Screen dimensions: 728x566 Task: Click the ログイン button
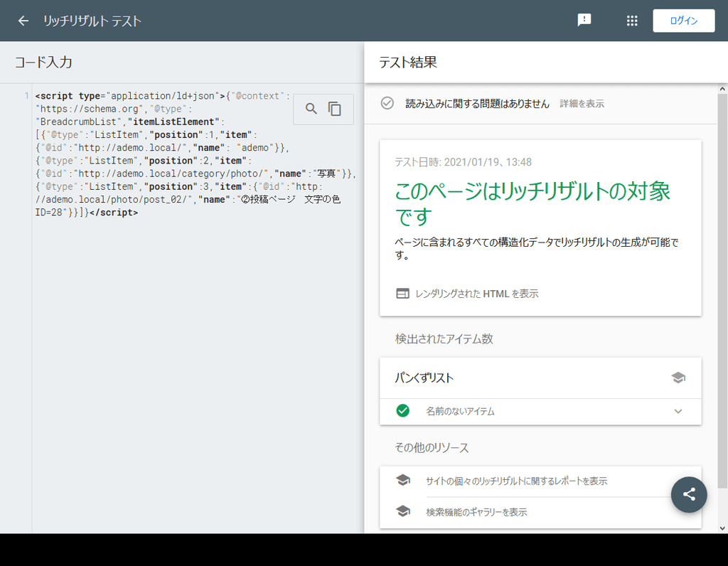click(683, 21)
